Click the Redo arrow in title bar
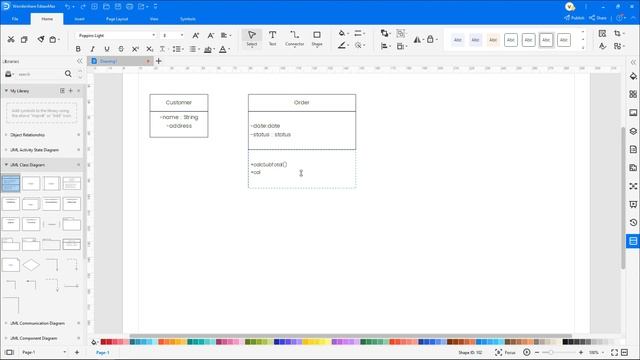This screenshot has width=640, height=360. (83, 7)
